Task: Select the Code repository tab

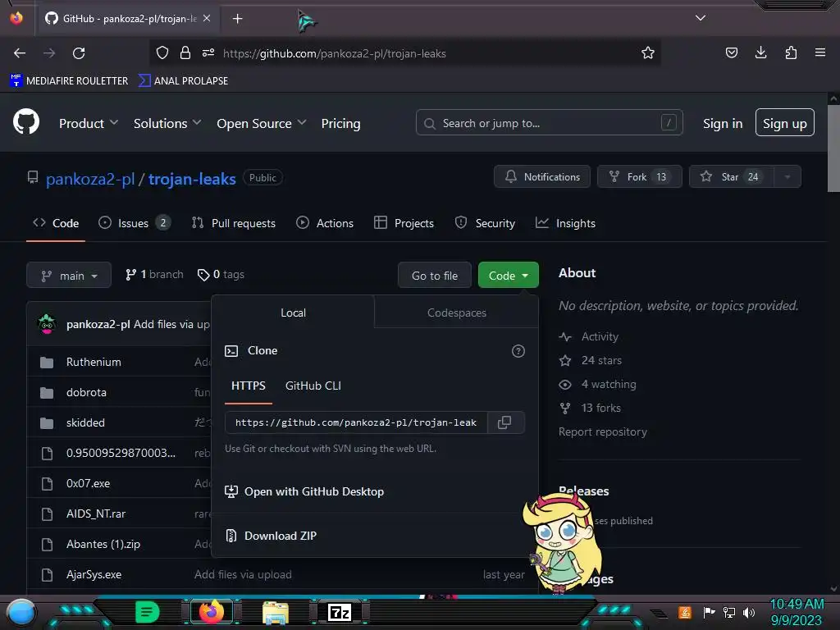Action: point(56,223)
